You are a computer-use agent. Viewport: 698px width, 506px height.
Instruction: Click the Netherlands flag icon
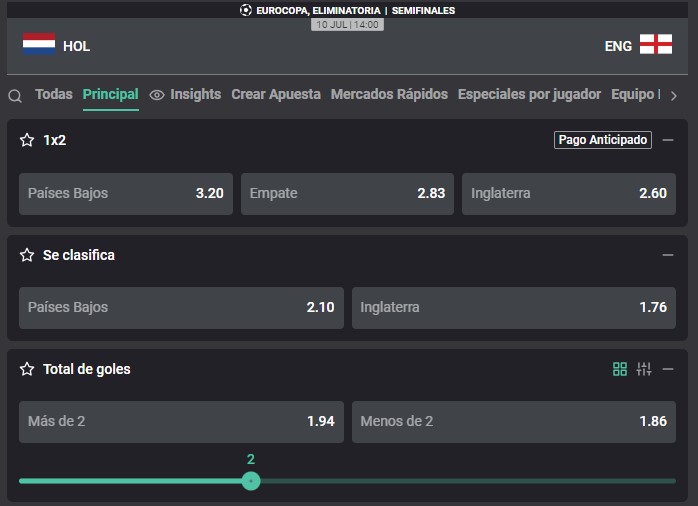point(39,44)
